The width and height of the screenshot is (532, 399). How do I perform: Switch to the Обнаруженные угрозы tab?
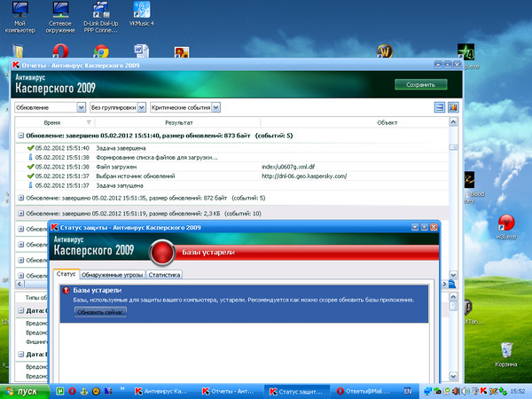pos(112,275)
